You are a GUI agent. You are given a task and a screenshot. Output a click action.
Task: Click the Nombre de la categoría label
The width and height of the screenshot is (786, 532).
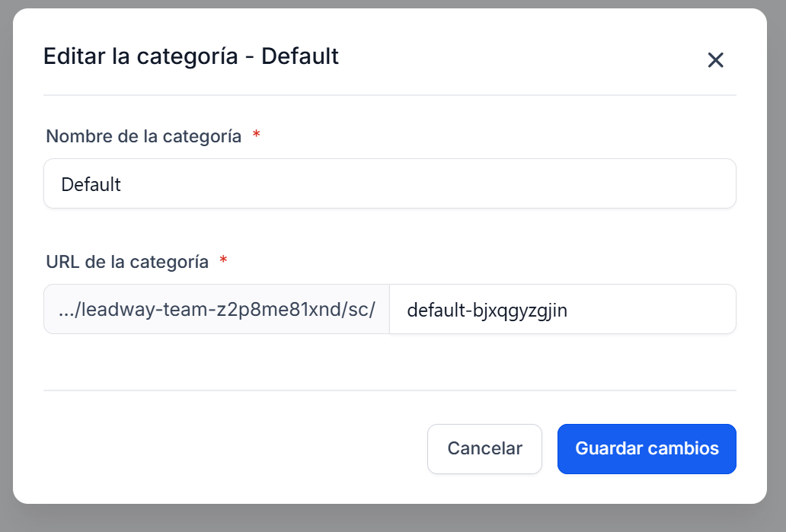tap(144, 136)
